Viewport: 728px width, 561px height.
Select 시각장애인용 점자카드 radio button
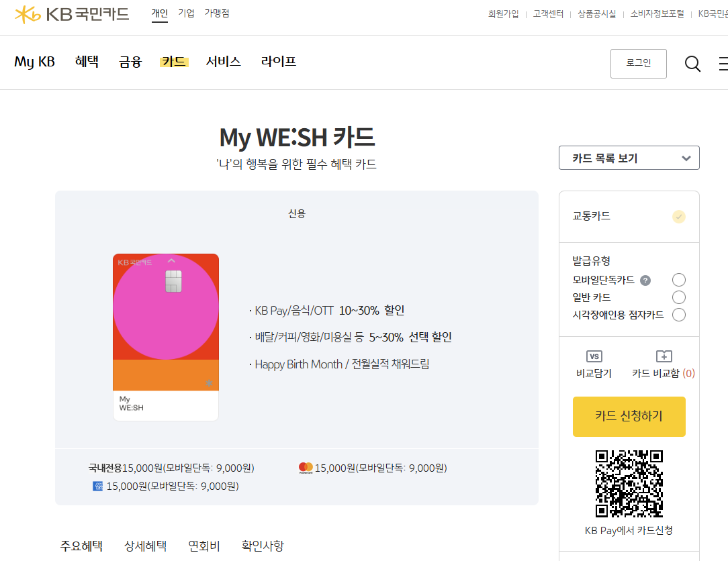pyautogui.click(x=679, y=315)
